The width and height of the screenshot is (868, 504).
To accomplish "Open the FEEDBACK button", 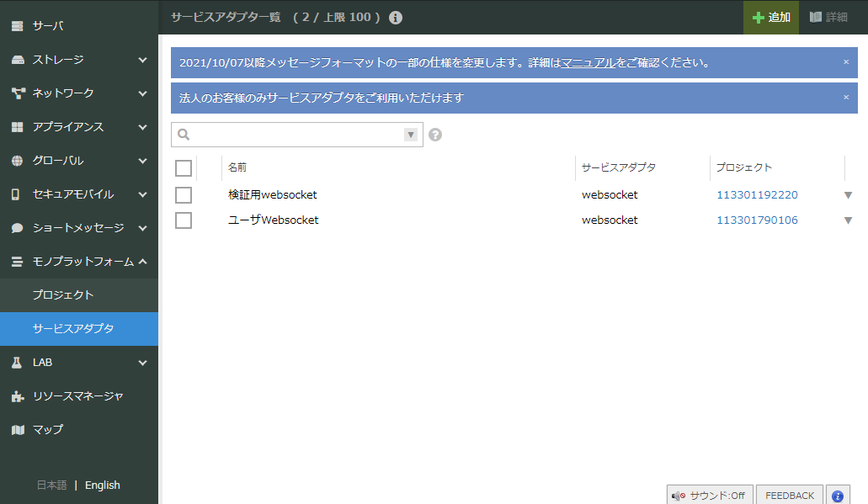I will 790,496.
